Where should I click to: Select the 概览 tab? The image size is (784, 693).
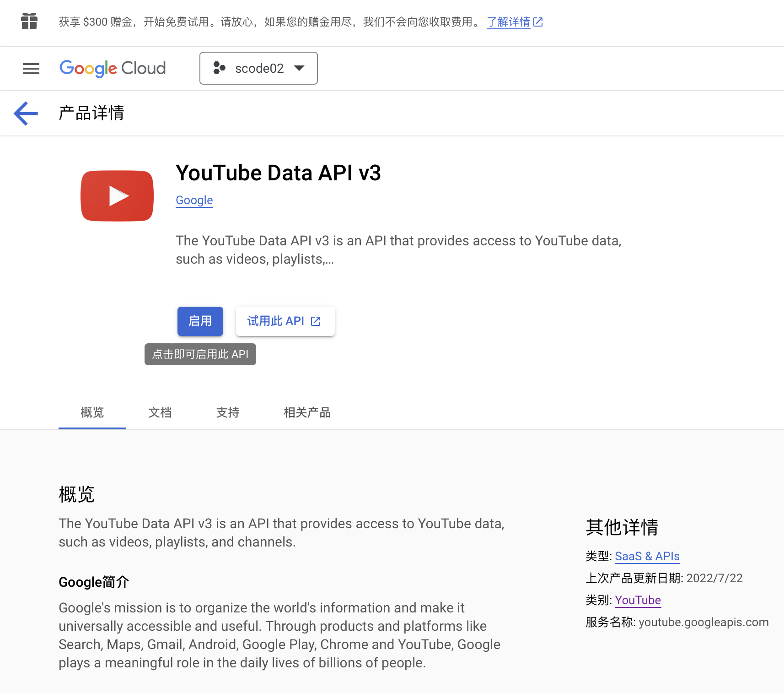point(92,412)
